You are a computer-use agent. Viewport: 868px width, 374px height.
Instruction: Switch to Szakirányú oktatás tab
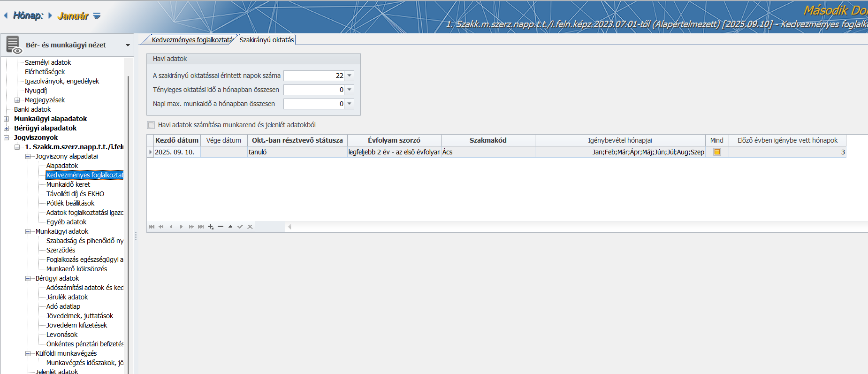[266, 40]
